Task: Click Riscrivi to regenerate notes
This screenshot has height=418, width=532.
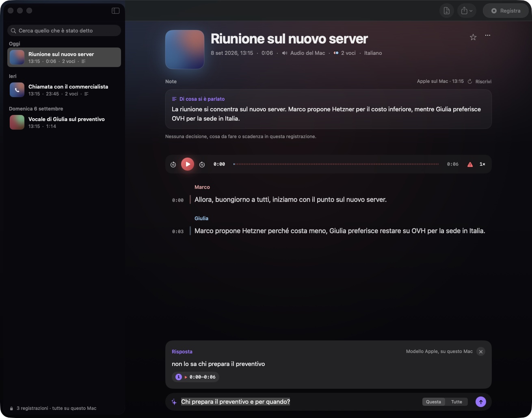Action: 480,81
